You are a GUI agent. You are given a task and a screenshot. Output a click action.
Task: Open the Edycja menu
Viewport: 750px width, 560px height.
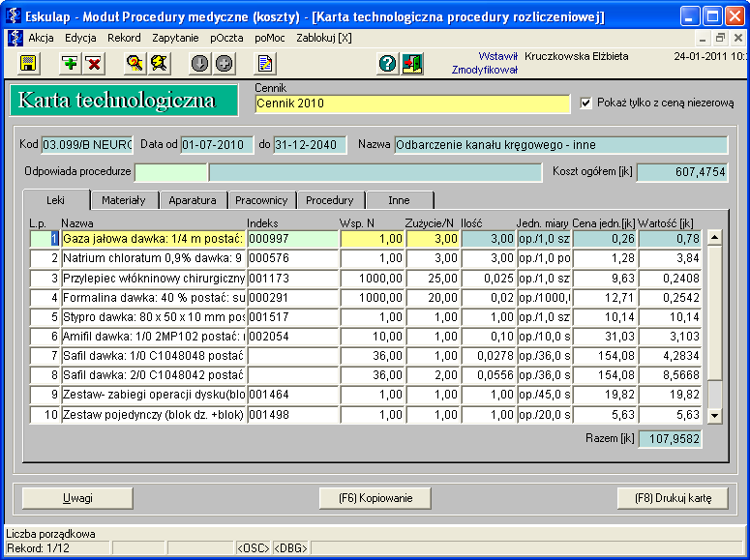80,38
